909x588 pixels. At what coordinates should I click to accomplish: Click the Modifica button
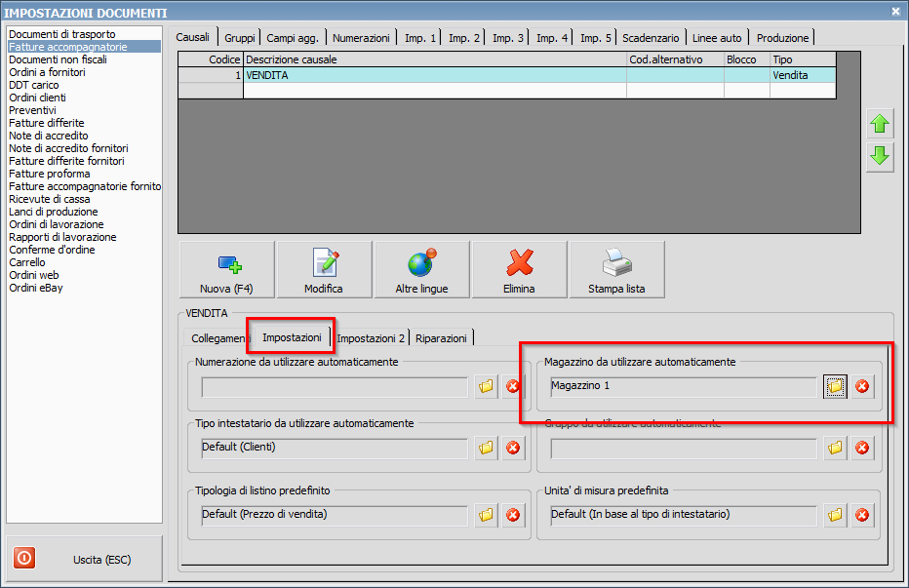[x=324, y=270]
